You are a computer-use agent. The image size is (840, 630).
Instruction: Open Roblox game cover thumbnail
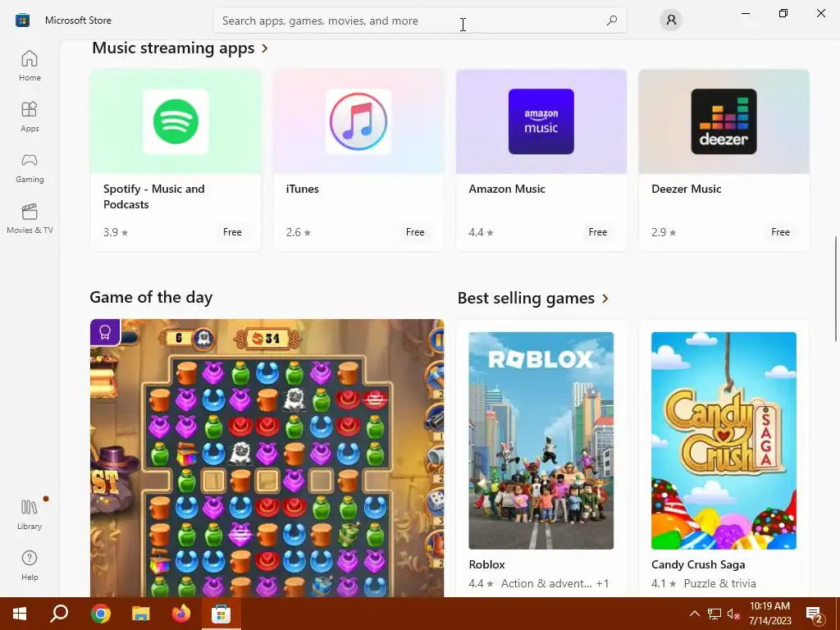(541, 441)
